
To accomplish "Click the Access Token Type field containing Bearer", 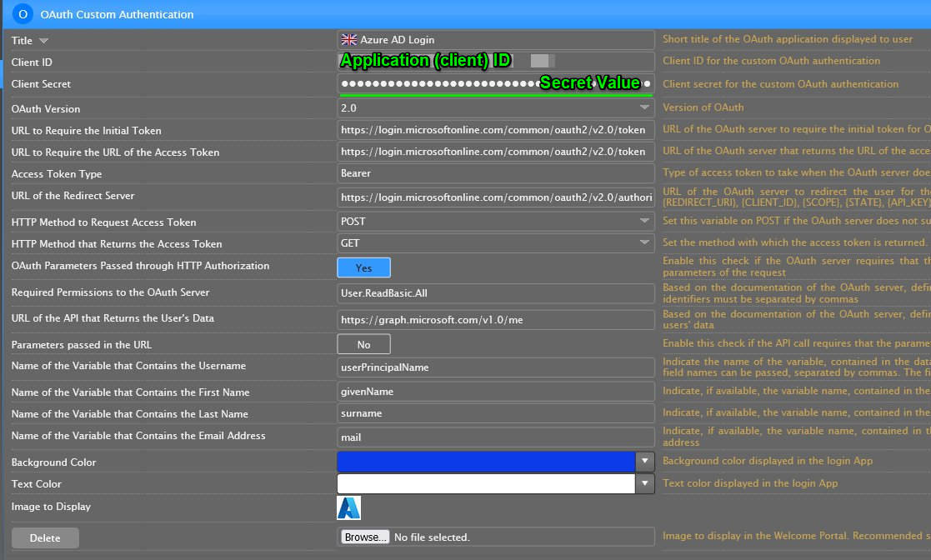I will (496, 173).
